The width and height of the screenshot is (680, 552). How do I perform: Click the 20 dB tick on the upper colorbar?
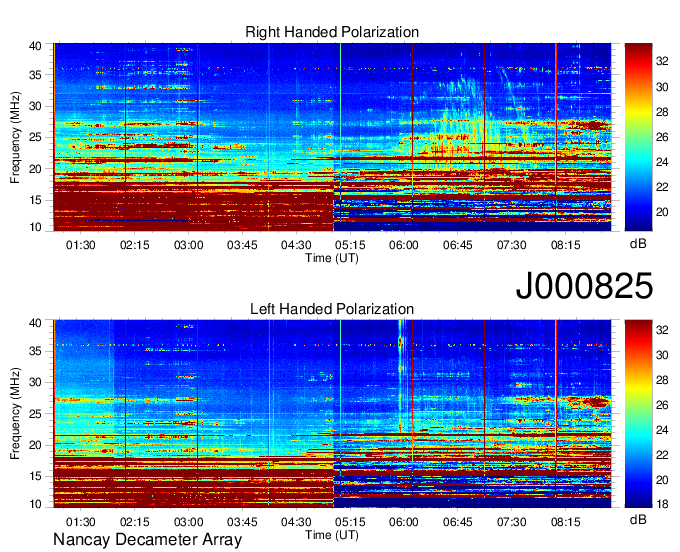coord(662,212)
